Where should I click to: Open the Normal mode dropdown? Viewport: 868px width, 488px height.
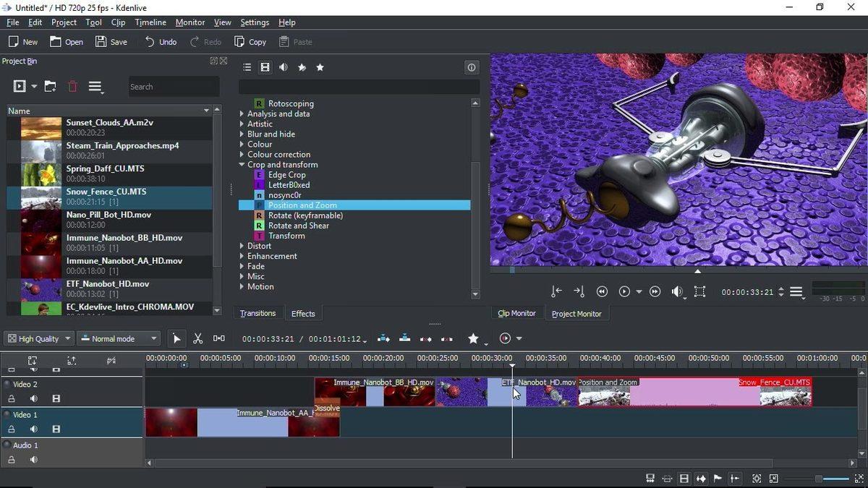coord(118,338)
